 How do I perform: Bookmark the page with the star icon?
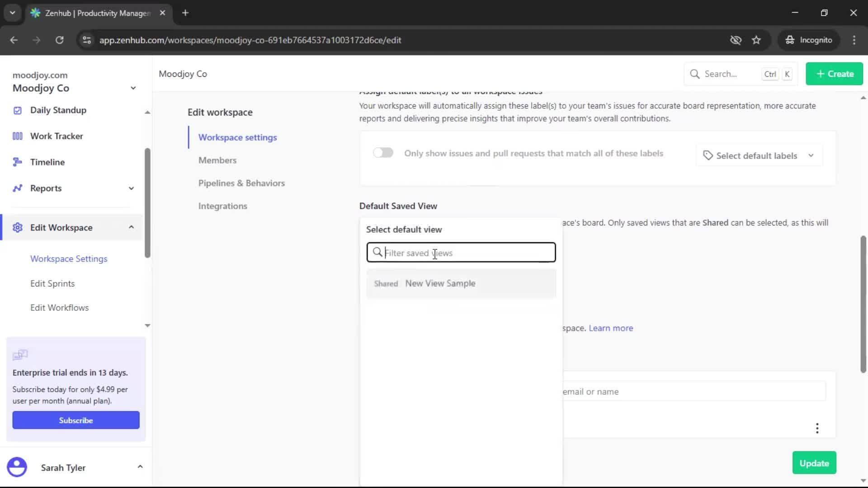(x=757, y=40)
